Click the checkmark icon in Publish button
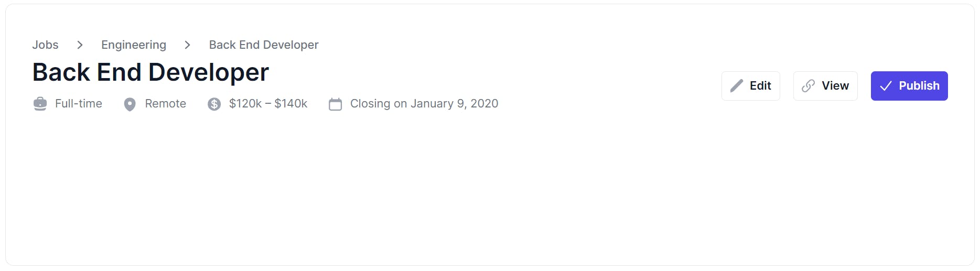The height and width of the screenshot is (271, 980). pos(886,86)
